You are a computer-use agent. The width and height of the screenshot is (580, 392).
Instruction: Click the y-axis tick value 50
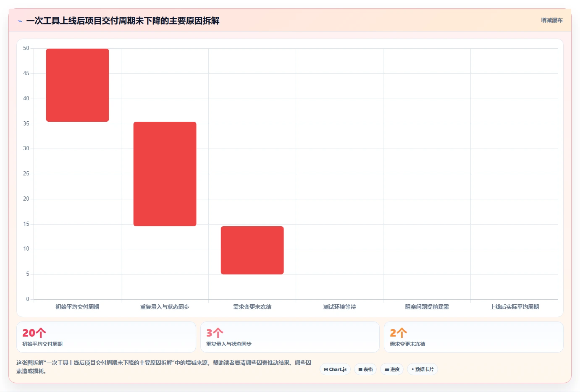coord(26,48)
